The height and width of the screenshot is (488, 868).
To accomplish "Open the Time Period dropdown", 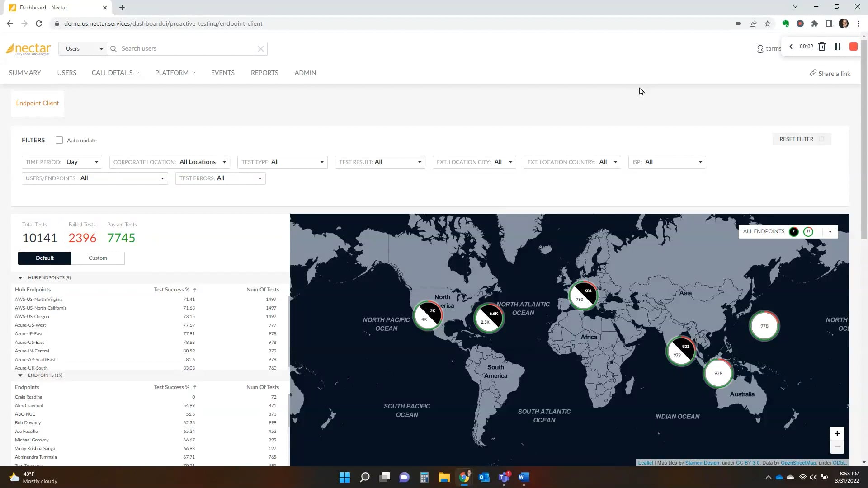I will (62, 162).
